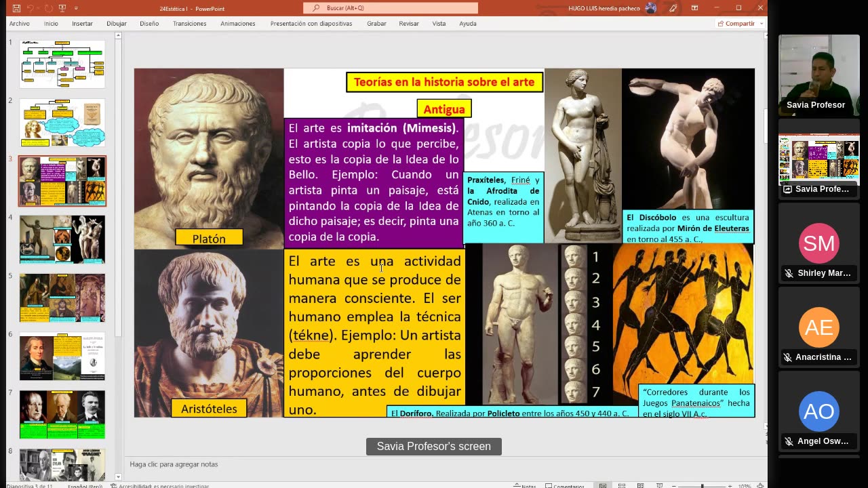
Task: Click the Save icon in the title bar
Action: (16, 8)
